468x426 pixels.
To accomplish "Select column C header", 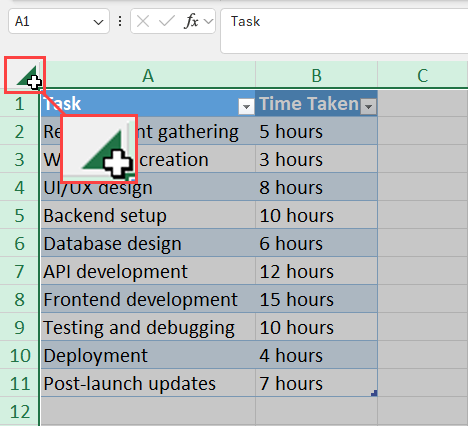I will 423,75.
